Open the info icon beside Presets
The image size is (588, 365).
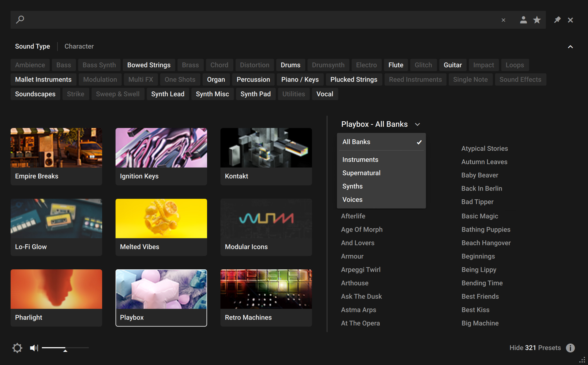click(x=570, y=348)
